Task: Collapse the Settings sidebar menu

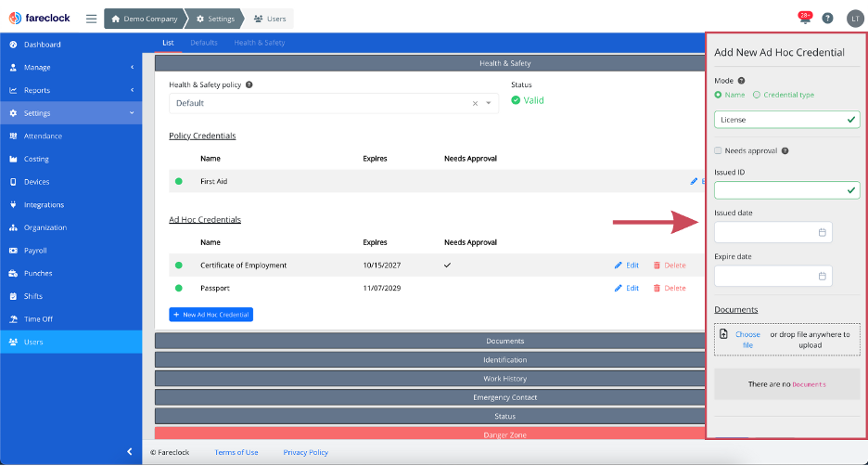Action: [x=70, y=113]
